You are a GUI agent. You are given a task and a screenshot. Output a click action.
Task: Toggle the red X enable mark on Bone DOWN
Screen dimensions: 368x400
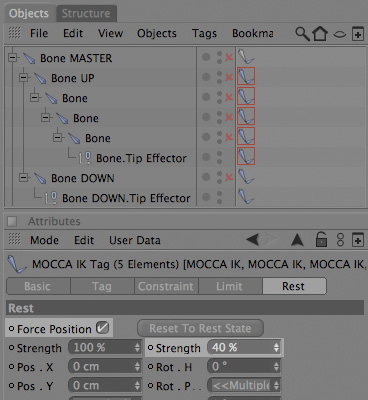(x=229, y=177)
